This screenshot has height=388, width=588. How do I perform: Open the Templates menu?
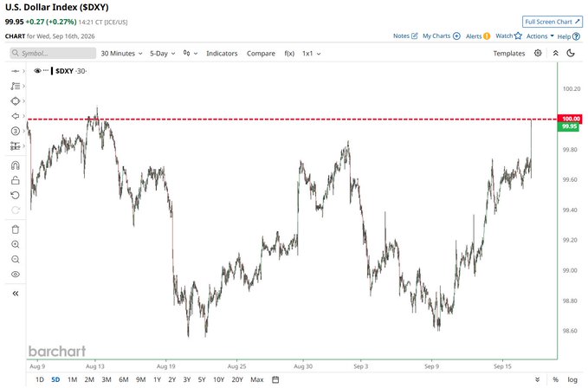509,53
